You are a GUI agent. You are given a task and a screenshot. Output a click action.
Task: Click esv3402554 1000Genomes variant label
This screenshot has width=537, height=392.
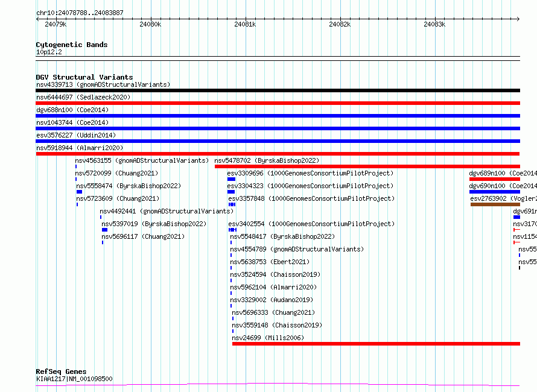(x=311, y=224)
